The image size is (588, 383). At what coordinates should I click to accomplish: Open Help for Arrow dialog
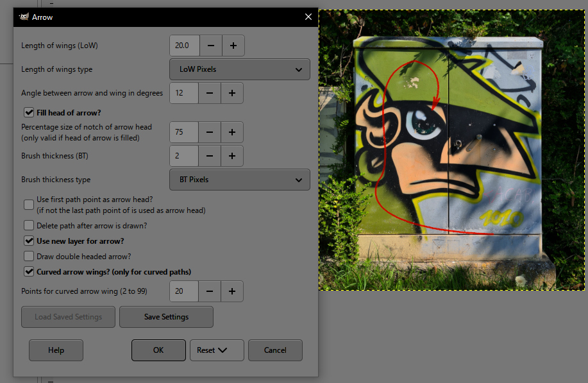tap(56, 350)
